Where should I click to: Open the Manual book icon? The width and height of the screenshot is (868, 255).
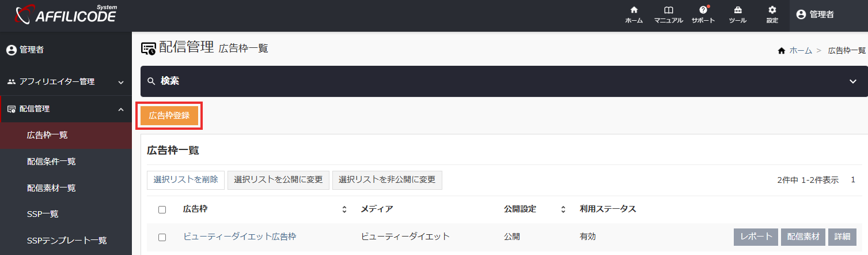click(668, 11)
